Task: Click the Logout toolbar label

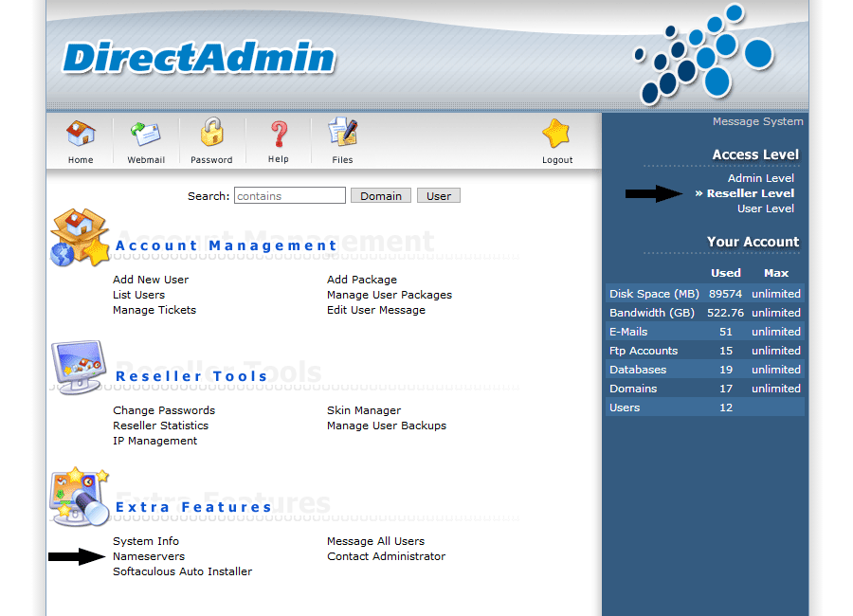Action: click(x=557, y=160)
